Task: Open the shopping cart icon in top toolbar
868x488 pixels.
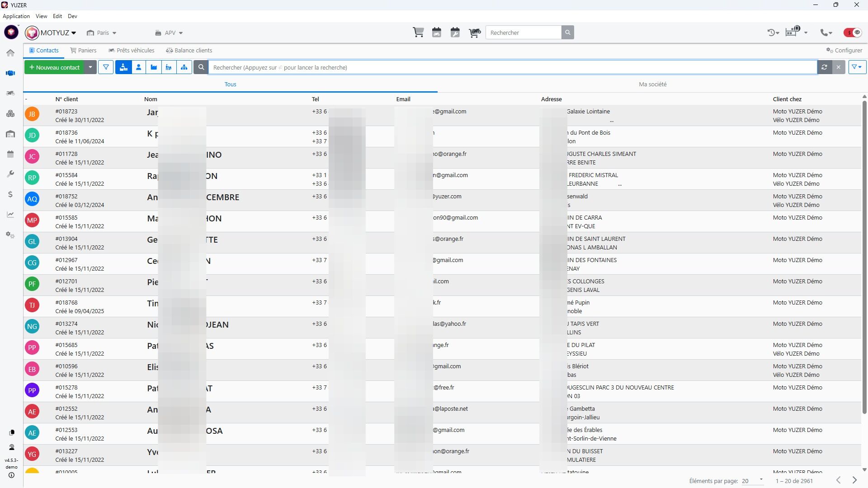Action: (418, 33)
